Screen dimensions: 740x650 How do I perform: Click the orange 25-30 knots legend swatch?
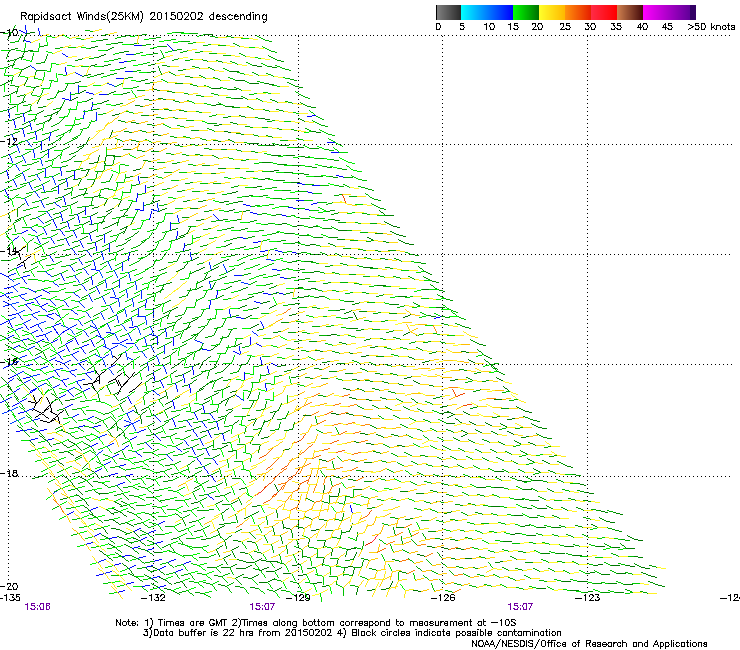click(x=578, y=12)
